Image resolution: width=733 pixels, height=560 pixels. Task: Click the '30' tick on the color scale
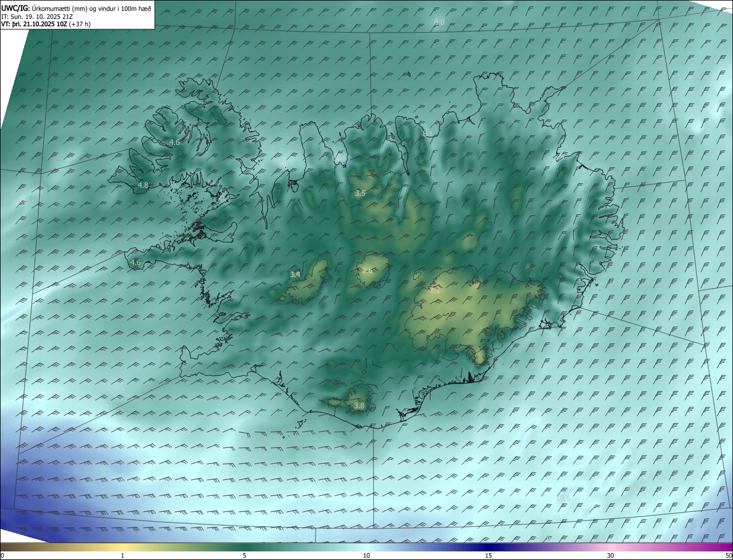pos(610,555)
